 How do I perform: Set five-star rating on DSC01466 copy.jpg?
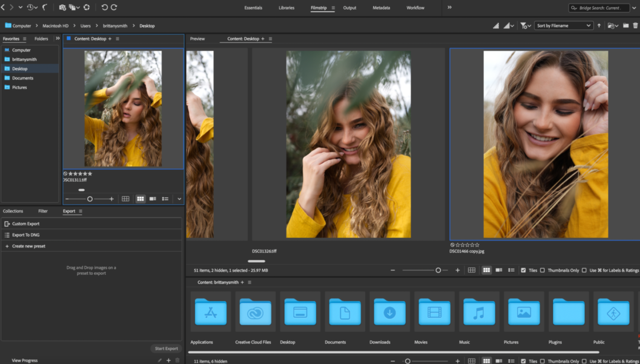pos(477,245)
